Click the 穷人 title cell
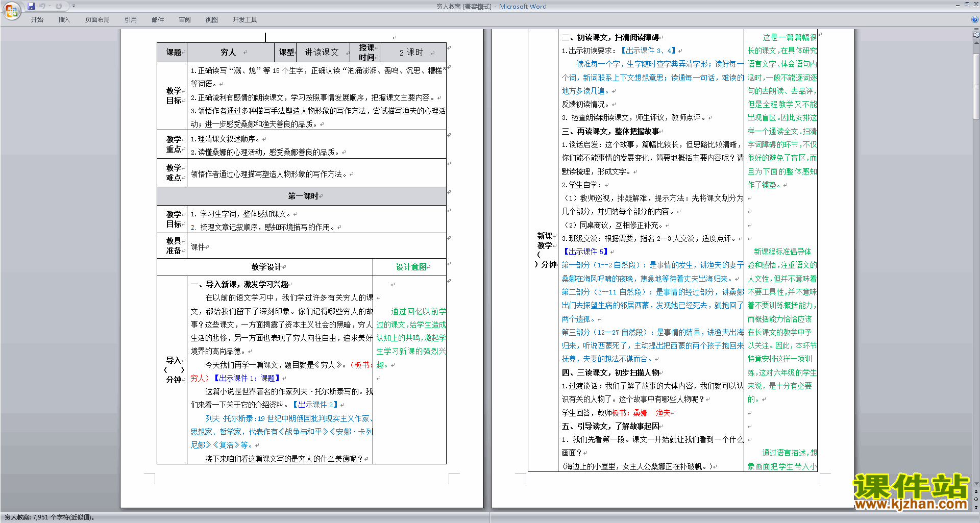This screenshot has width=980, height=523. (231, 52)
